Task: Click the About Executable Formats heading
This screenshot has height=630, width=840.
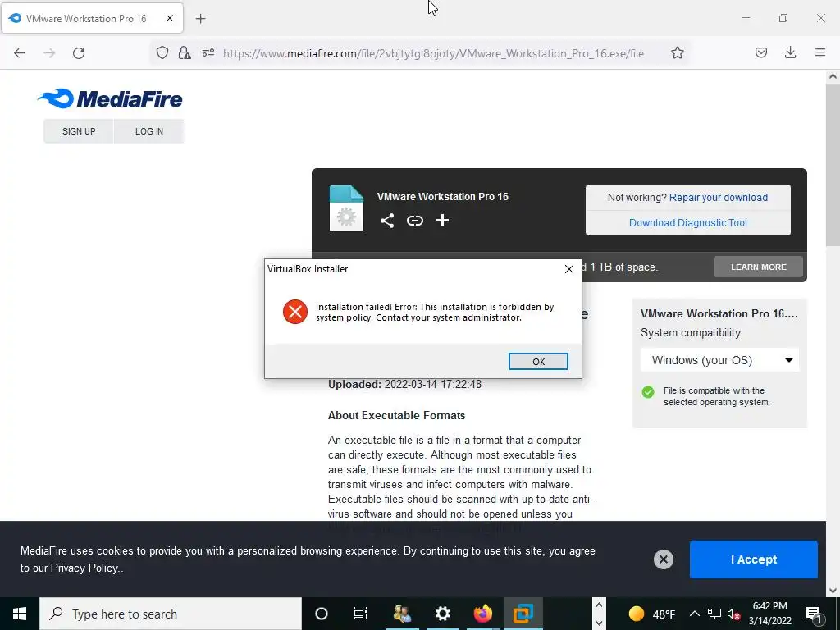Action: [x=396, y=415]
